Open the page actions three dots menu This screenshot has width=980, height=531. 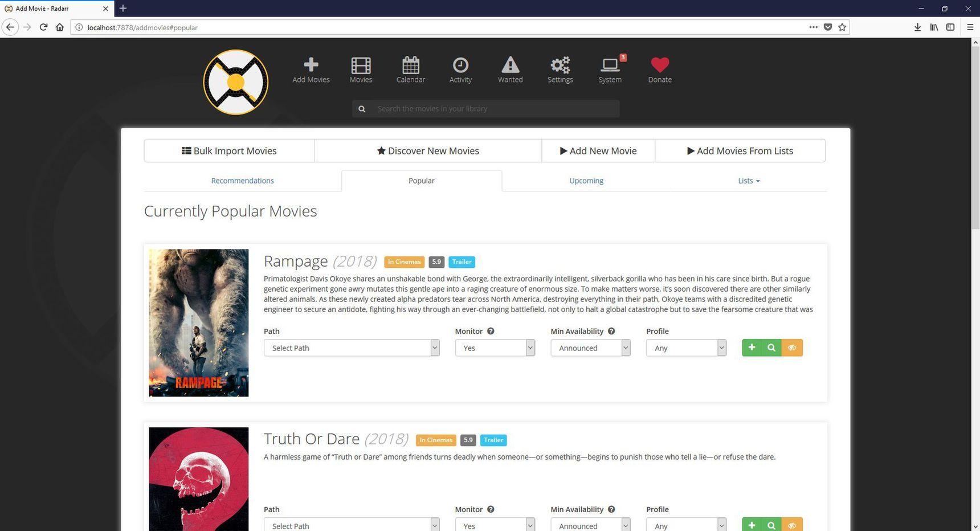(x=813, y=27)
